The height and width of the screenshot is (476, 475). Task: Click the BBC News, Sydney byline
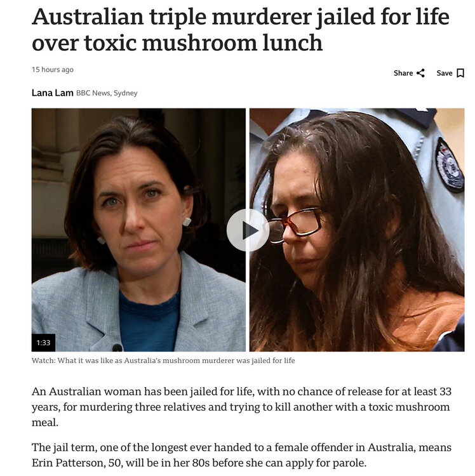coord(107,93)
